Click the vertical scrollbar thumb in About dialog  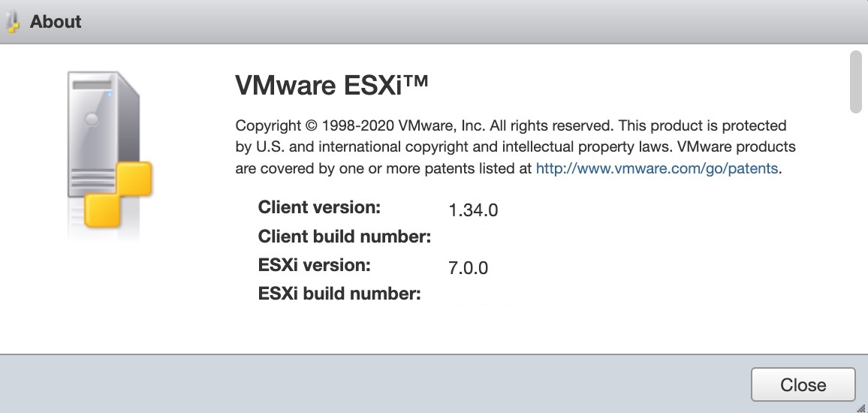(x=856, y=82)
